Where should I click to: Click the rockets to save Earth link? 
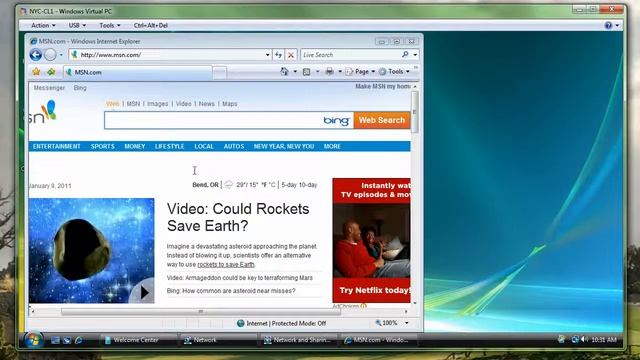226,264
